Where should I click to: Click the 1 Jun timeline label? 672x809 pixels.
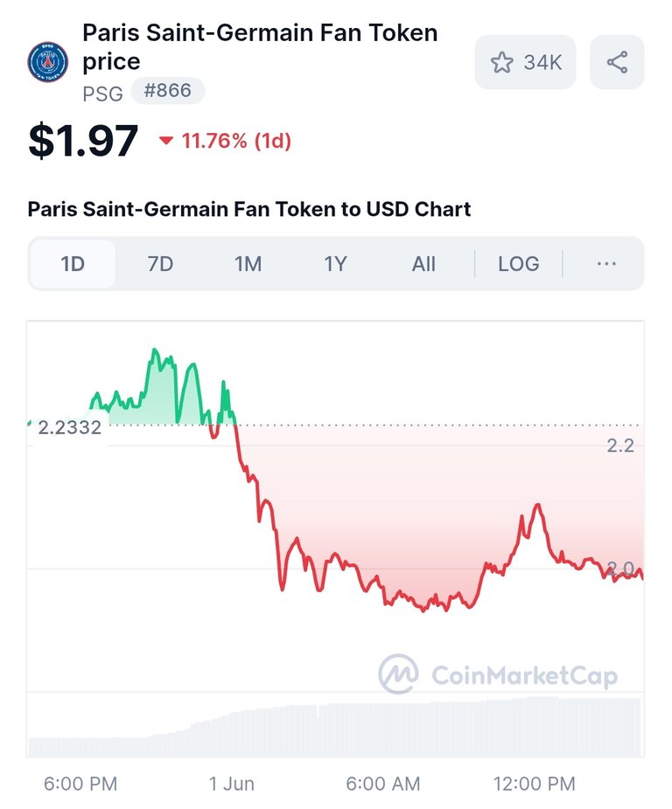click(x=231, y=784)
